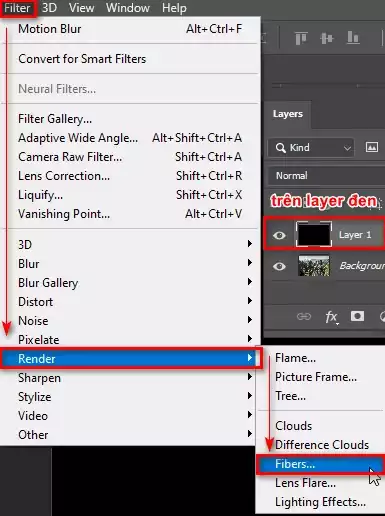The width and height of the screenshot is (385, 516).
Task: Choose the Lighting Effects filter
Action: [x=320, y=502]
